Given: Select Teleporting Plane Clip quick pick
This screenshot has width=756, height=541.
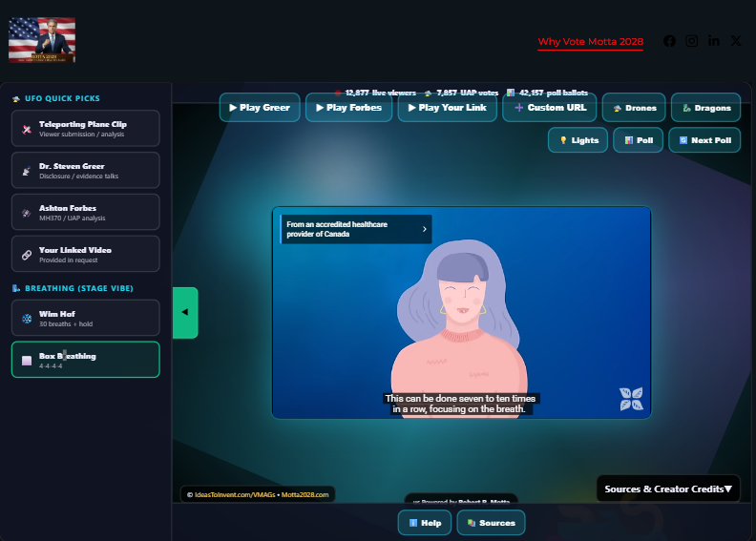Looking at the screenshot, I should [85, 128].
